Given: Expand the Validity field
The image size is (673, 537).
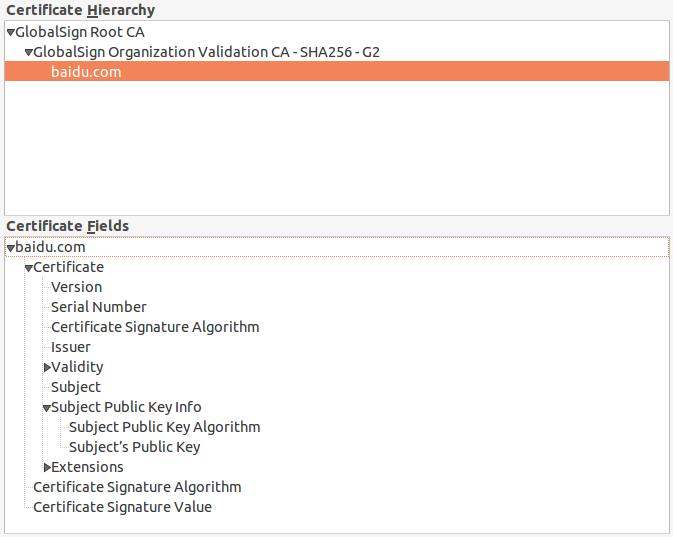Looking at the screenshot, I should (47, 367).
